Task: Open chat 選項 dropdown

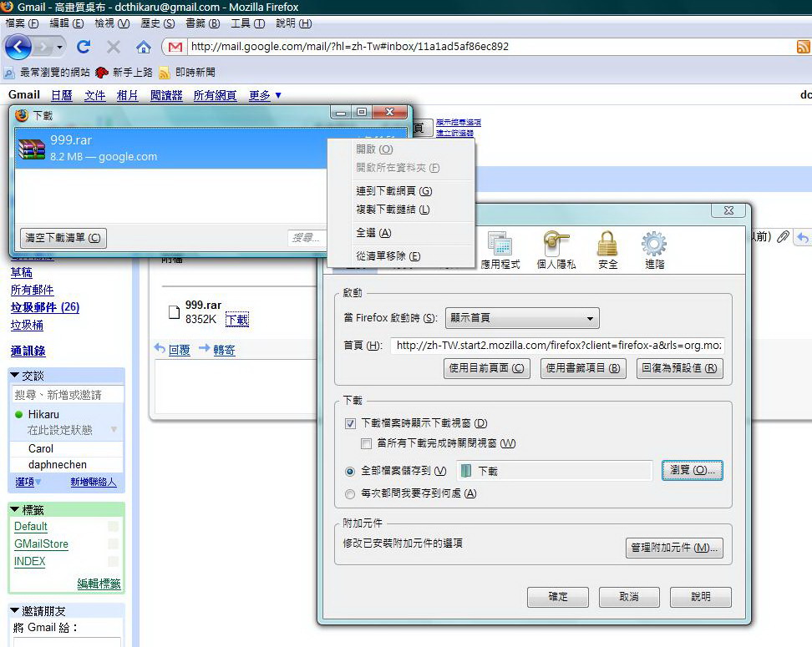Action: [x=28, y=482]
